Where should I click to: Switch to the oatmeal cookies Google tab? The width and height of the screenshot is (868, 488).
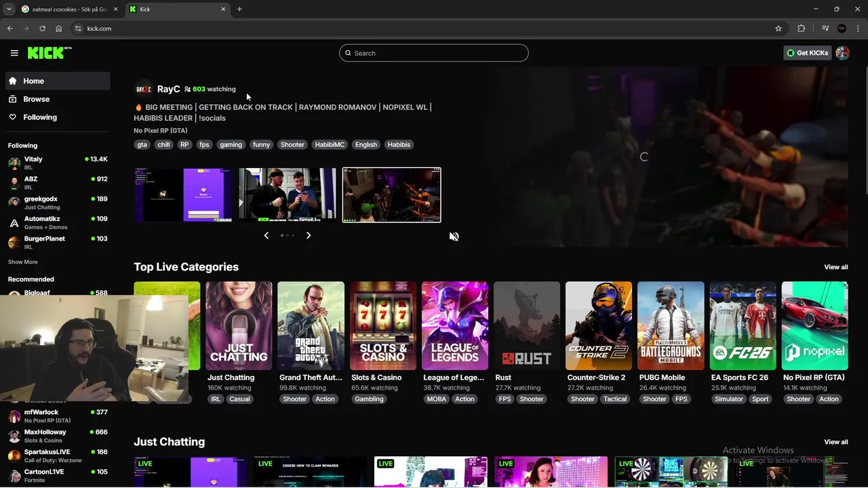coord(68,9)
